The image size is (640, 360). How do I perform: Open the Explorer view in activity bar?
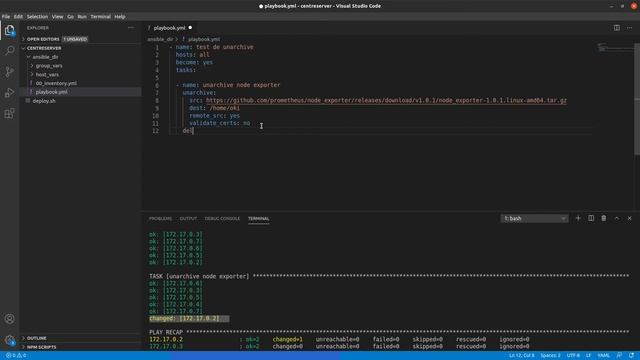point(9,30)
